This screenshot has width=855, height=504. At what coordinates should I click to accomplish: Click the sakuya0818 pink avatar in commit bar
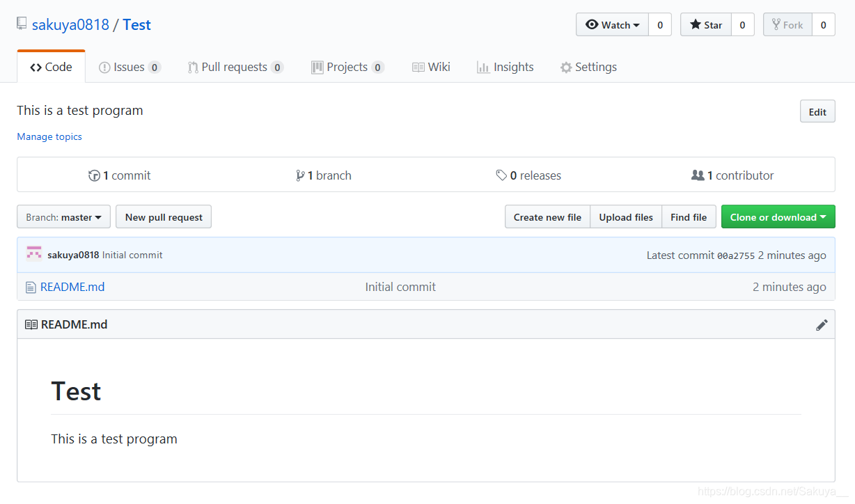(x=34, y=253)
